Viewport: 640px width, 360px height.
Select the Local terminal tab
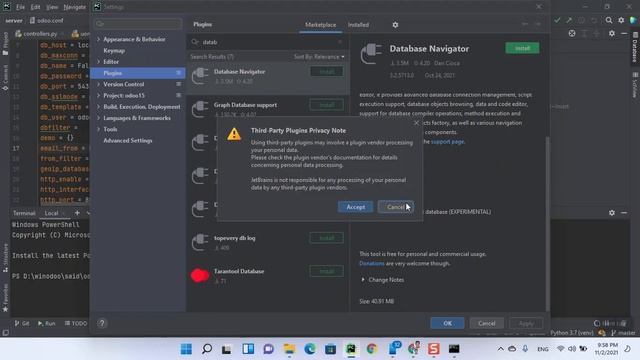coord(51,213)
